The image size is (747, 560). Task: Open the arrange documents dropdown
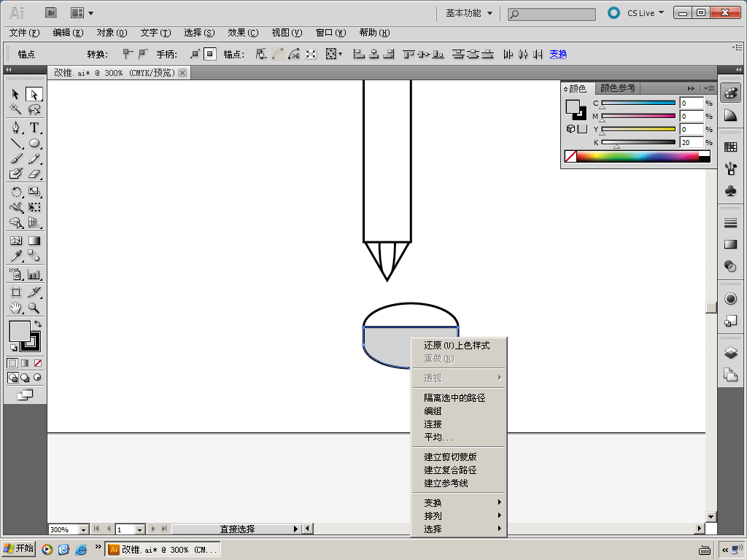point(82,13)
